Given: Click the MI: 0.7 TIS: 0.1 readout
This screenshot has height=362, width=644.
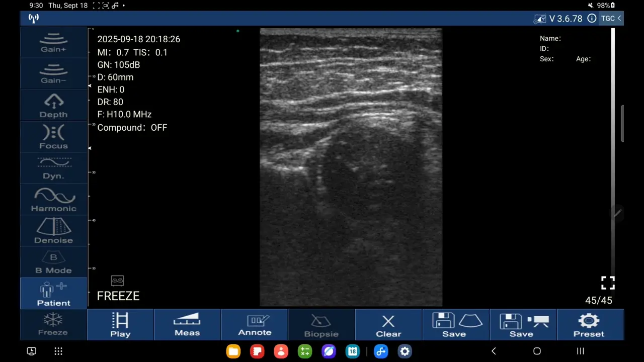Looking at the screenshot, I should [132, 52].
